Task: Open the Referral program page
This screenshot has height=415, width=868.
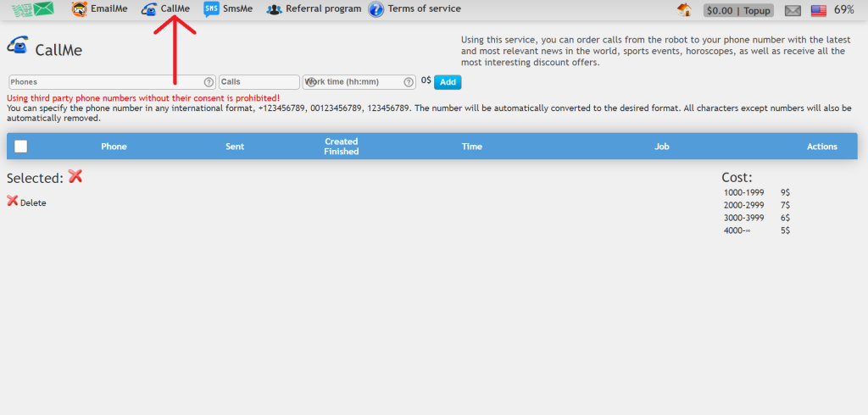Action: coord(323,8)
